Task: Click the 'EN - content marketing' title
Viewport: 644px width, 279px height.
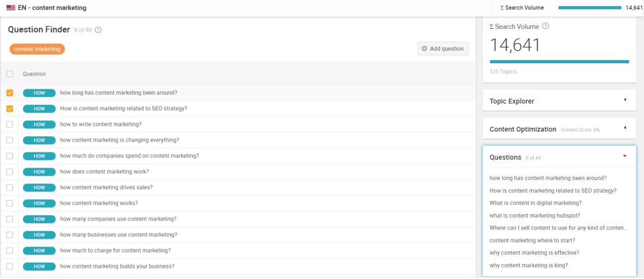Action: tap(52, 7)
